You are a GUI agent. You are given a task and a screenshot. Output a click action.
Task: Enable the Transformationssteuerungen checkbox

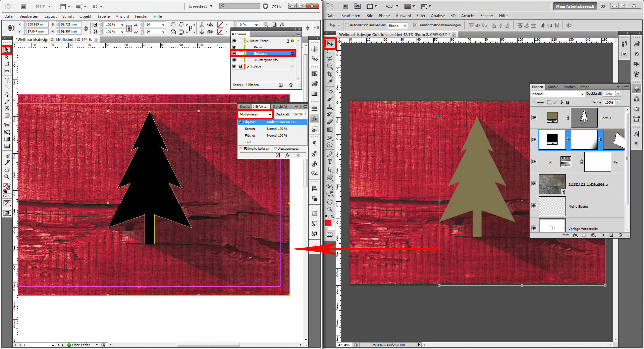[x=415, y=25]
